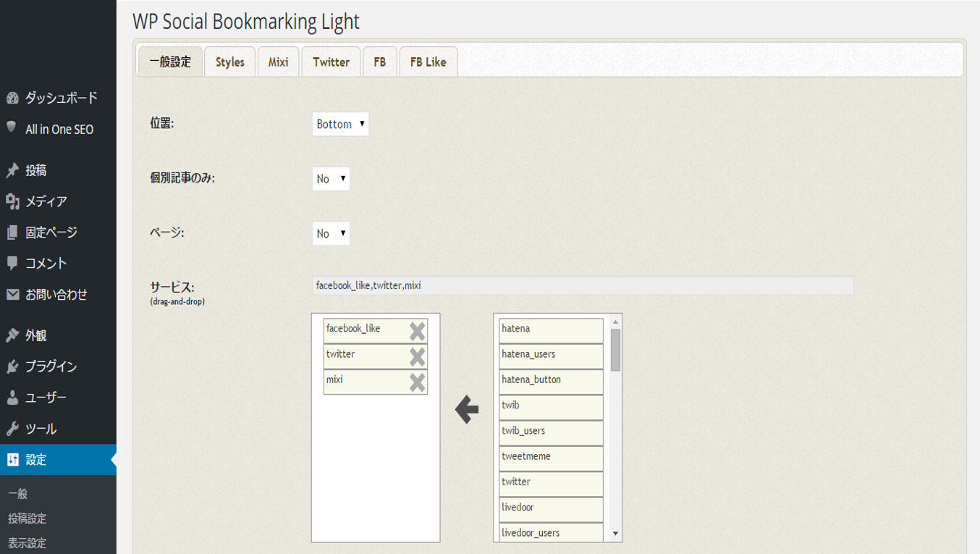Go to 一般 settings submenu link
This screenshot has height=554, width=980.
coord(18,494)
